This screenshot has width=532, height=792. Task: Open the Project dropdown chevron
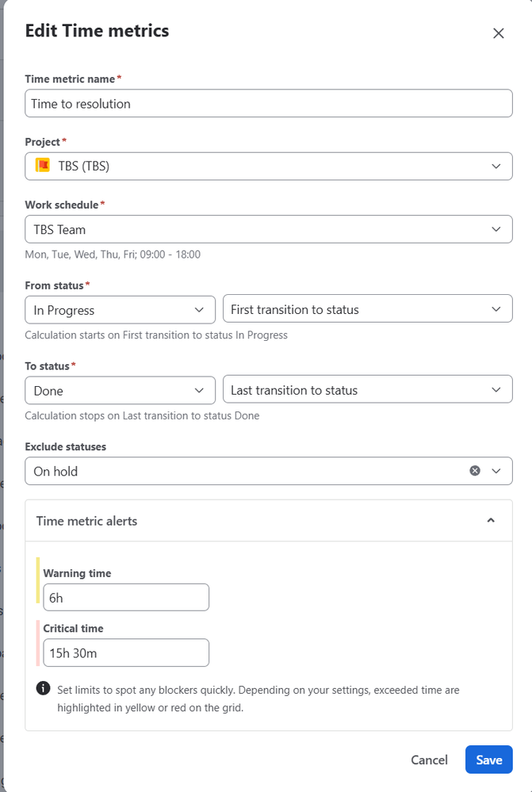click(496, 166)
